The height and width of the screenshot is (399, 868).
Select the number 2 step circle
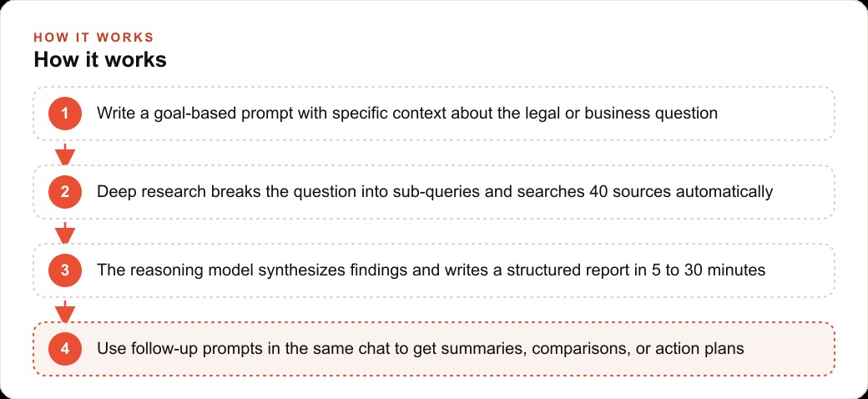pyautogui.click(x=65, y=192)
